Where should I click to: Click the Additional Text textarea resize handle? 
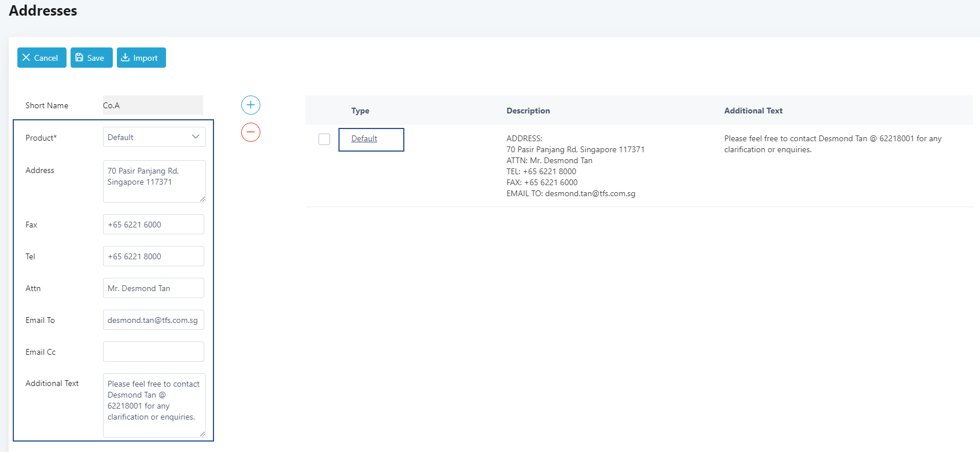(x=202, y=434)
